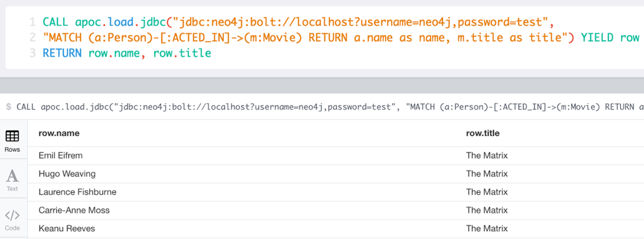This screenshot has width=644, height=239.
Task: Place cursor on the MATCH query line
Action: 340,38
